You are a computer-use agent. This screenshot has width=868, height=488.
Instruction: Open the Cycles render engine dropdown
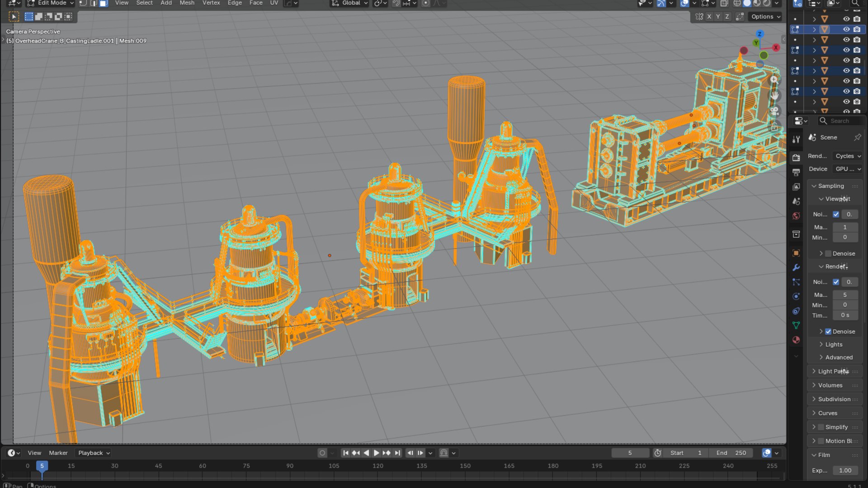pyautogui.click(x=848, y=156)
